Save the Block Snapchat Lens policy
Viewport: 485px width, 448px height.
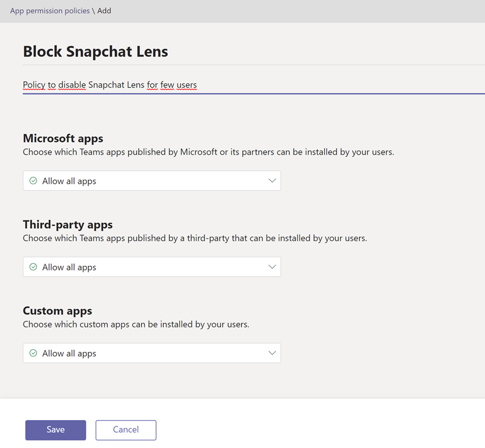click(55, 430)
